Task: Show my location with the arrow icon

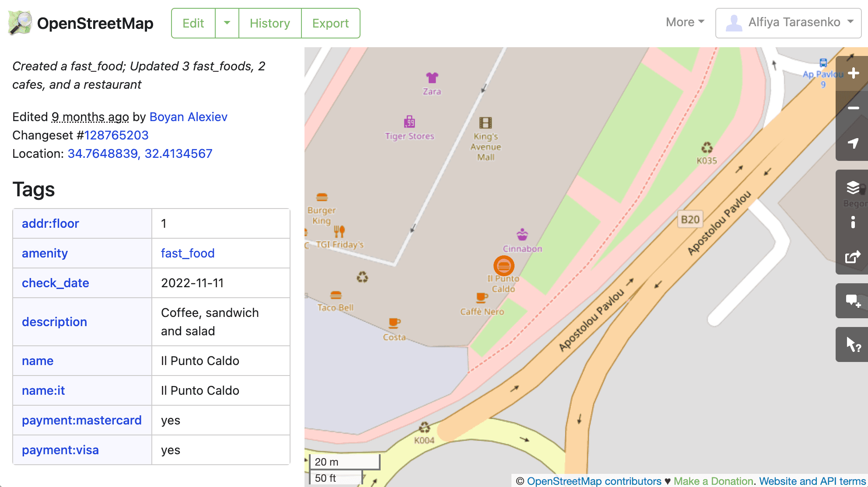Action: (853, 143)
